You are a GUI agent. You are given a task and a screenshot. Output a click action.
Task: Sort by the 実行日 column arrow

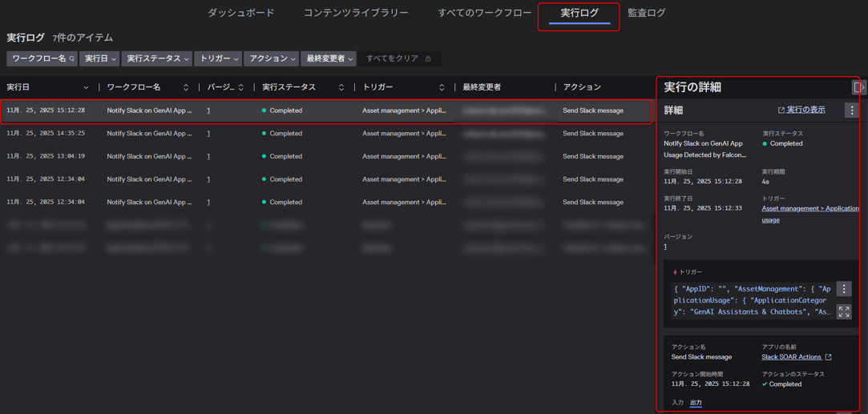click(86, 87)
